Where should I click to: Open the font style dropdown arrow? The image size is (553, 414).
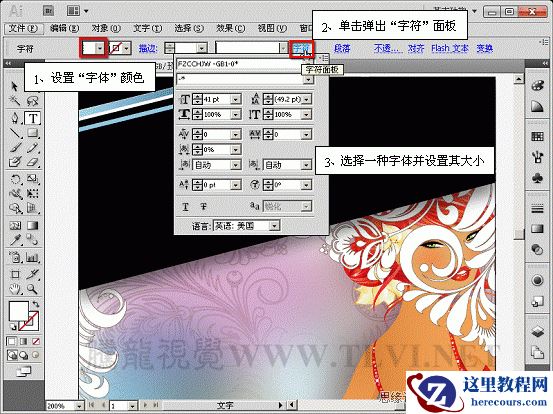[x=308, y=80]
